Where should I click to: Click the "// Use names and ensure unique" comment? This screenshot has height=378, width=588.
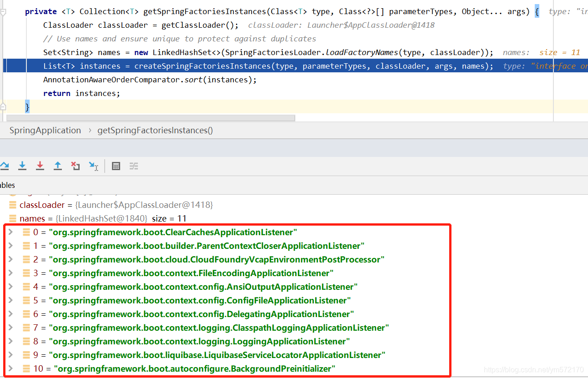[180, 39]
